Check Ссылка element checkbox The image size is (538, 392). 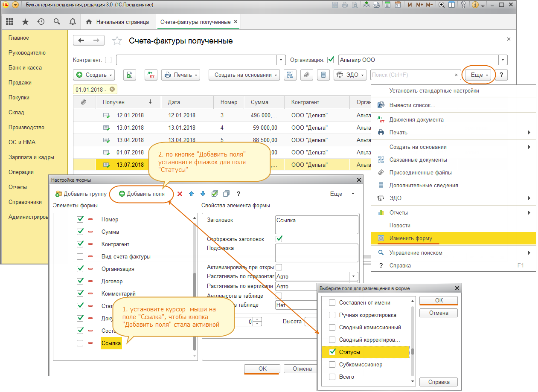tap(80, 343)
